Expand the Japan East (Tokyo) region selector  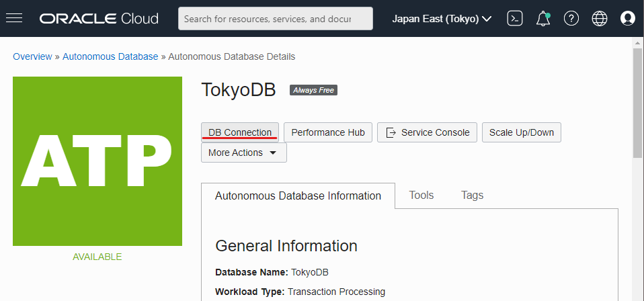[442, 19]
